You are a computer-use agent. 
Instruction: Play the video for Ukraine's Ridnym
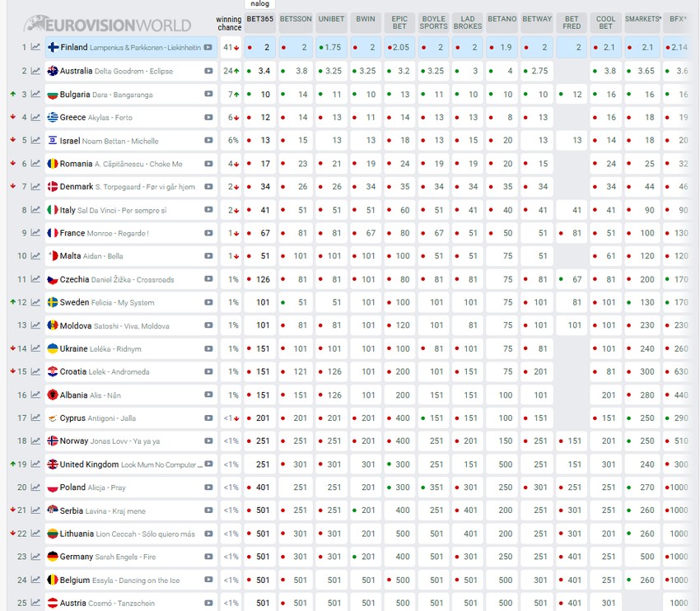pos(208,348)
